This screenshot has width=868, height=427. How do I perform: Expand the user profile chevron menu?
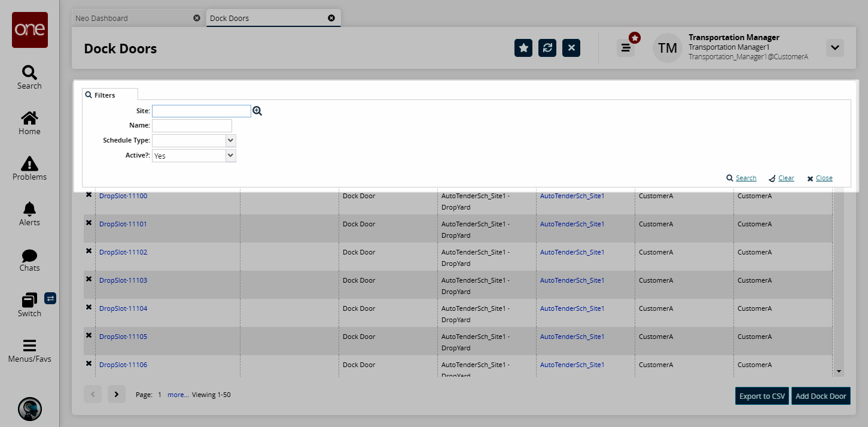835,48
